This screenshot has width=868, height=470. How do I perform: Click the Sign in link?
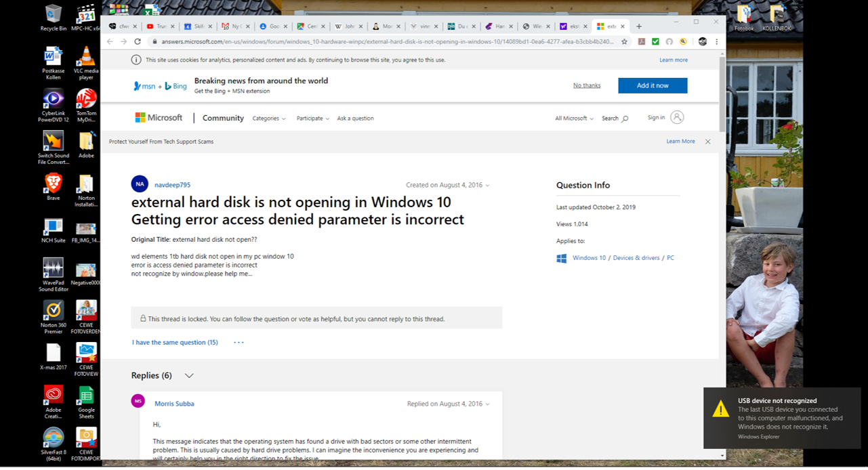click(x=656, y=118)
